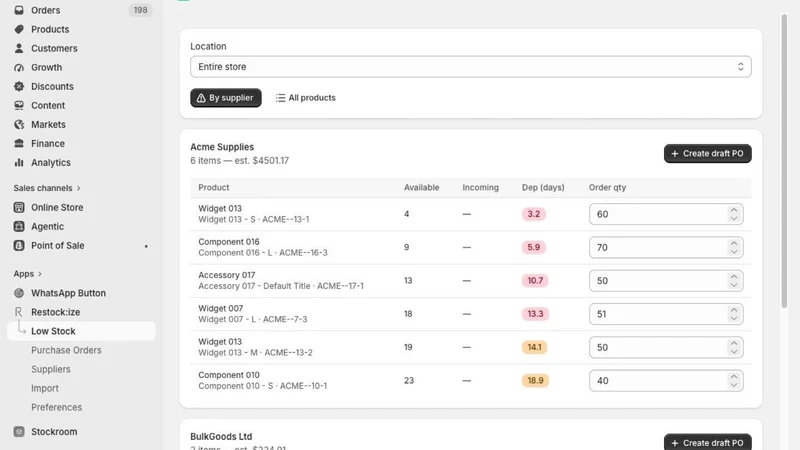This screenshot has height=450, width=800.
Task: Click the 10.7 days depletion badge
Action: pos(535,281)
